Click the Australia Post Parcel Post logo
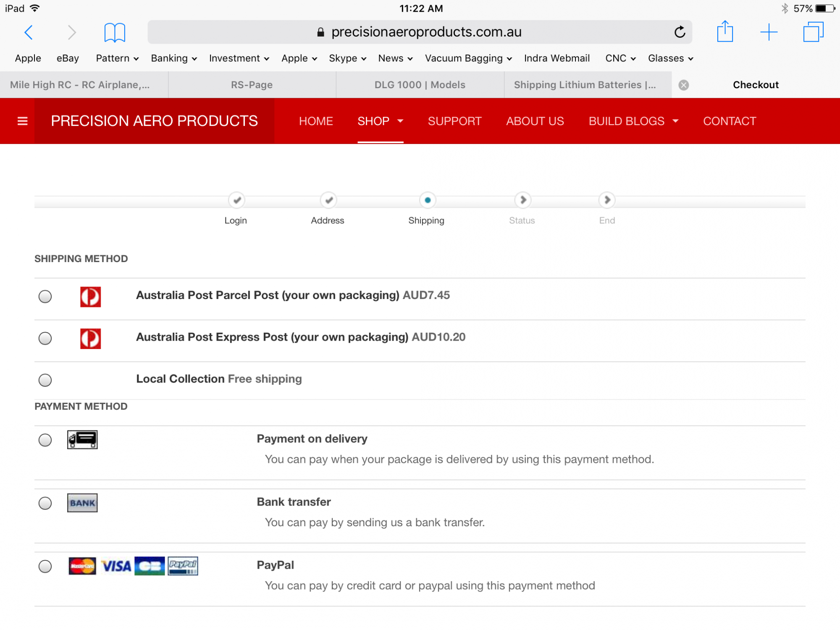This screenshot has height=630, width=840. (x=90, y=297)
